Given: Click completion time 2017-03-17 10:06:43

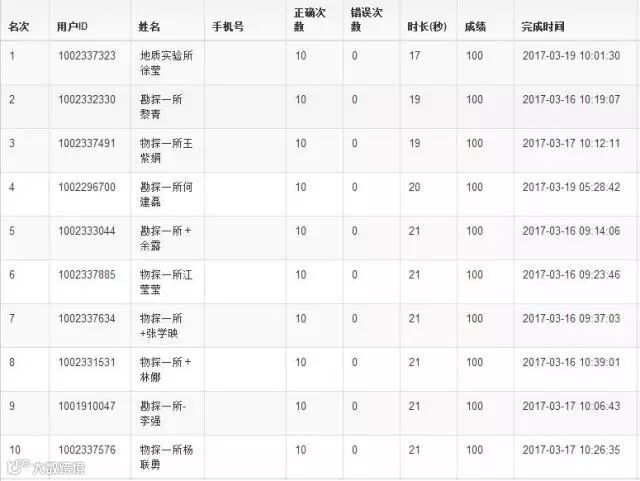Looking at the screenshot, I should 571,406.
